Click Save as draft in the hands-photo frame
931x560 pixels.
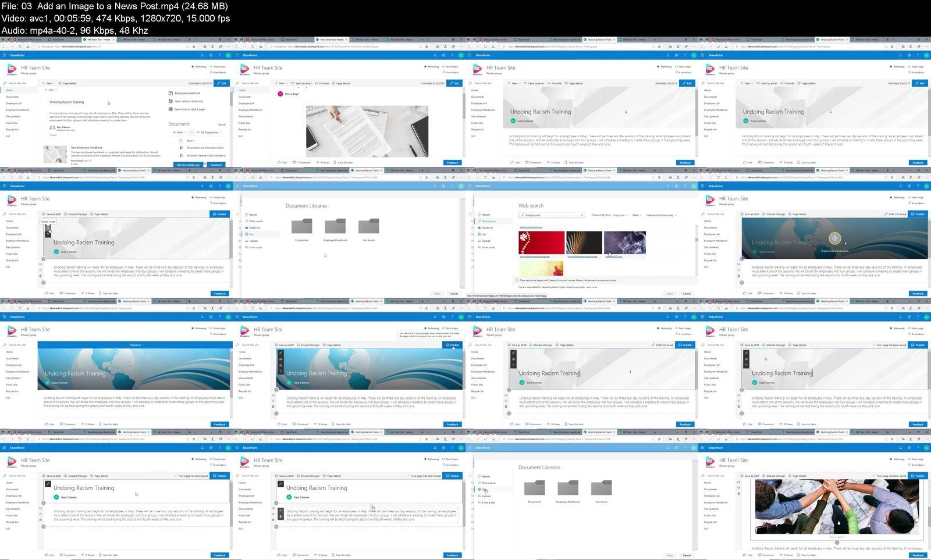pos(750,476)
